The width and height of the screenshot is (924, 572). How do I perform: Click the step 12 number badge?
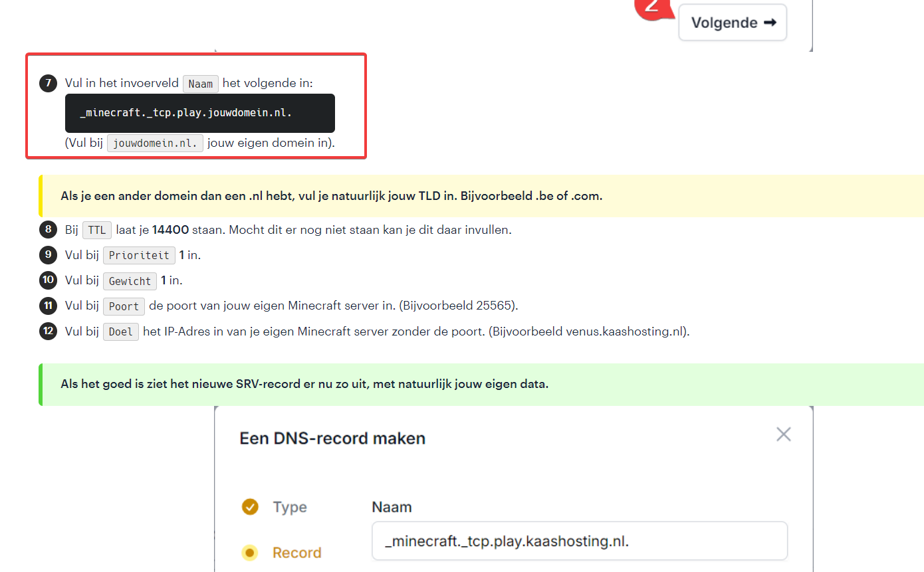pos(48,331)
